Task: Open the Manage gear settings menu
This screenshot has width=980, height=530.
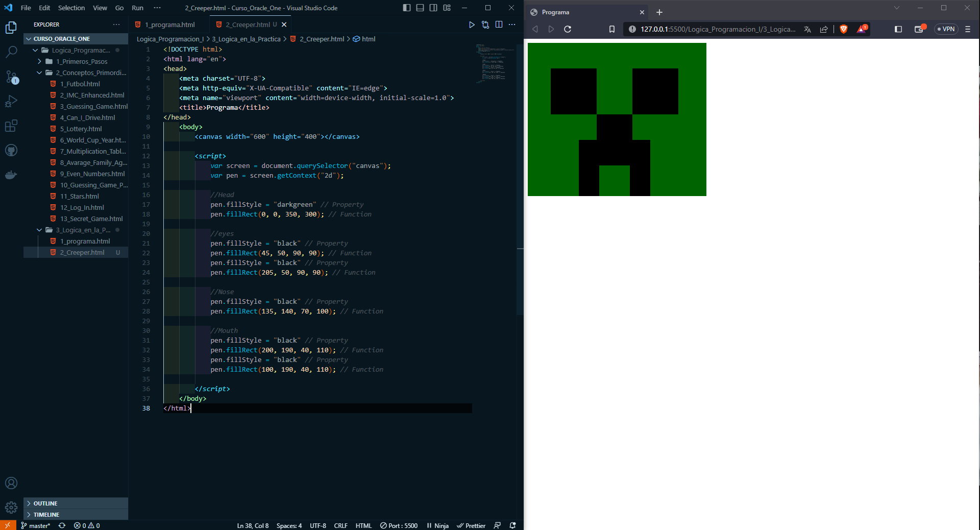Action: [x=11, y=508]
